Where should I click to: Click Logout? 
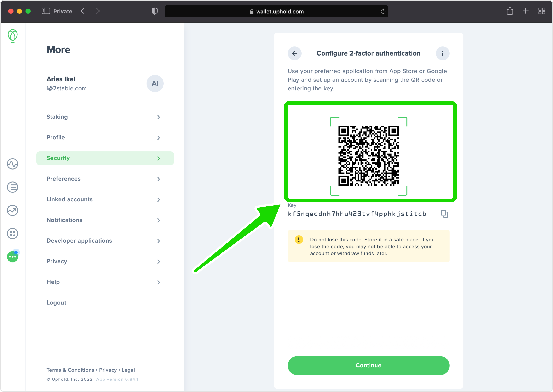tap(56, 303)
